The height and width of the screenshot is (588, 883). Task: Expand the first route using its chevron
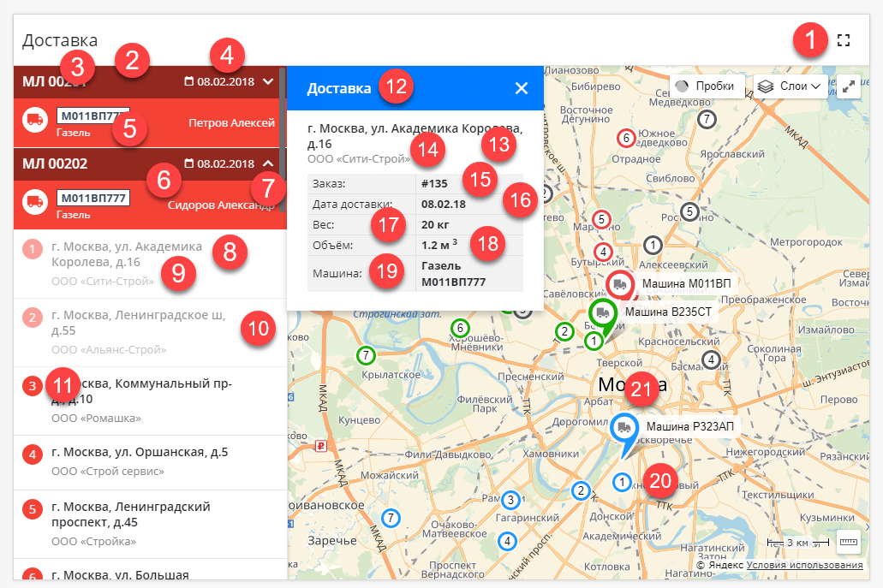click(268, 81)
